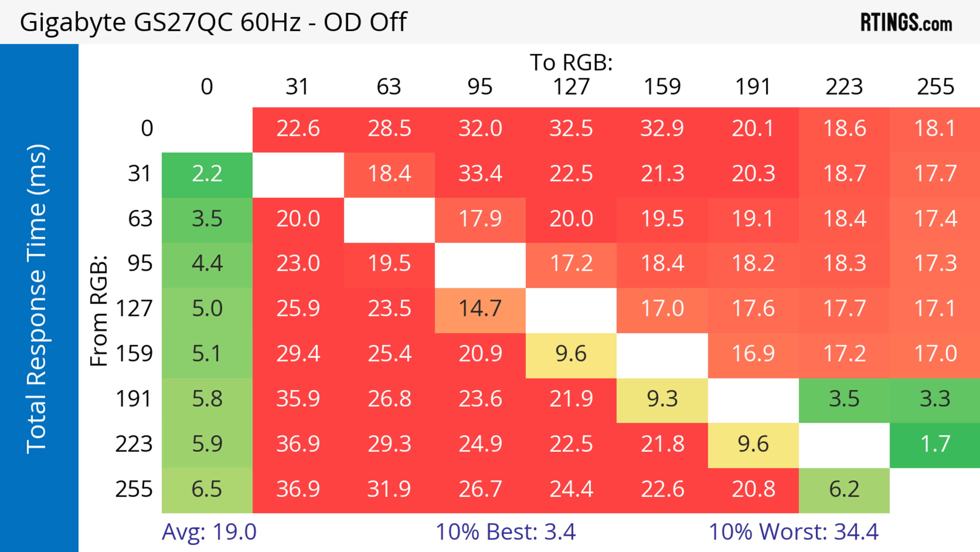Click the light green 6.2 cell
Screen dimensions: 980x552
(x=844, y=490)
